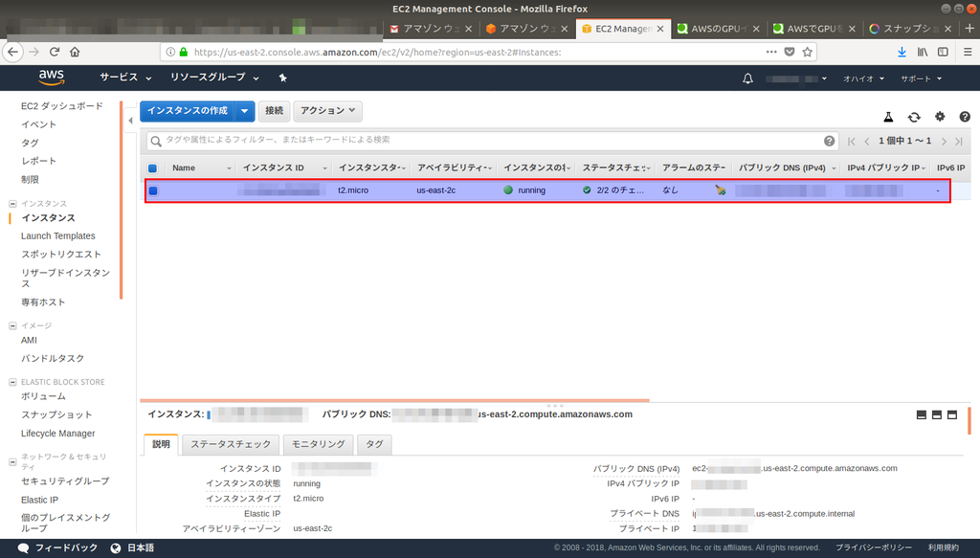This screenshot has height=558, width=980.
Task: Save page to Pocket icon
Action: point(790,52)
